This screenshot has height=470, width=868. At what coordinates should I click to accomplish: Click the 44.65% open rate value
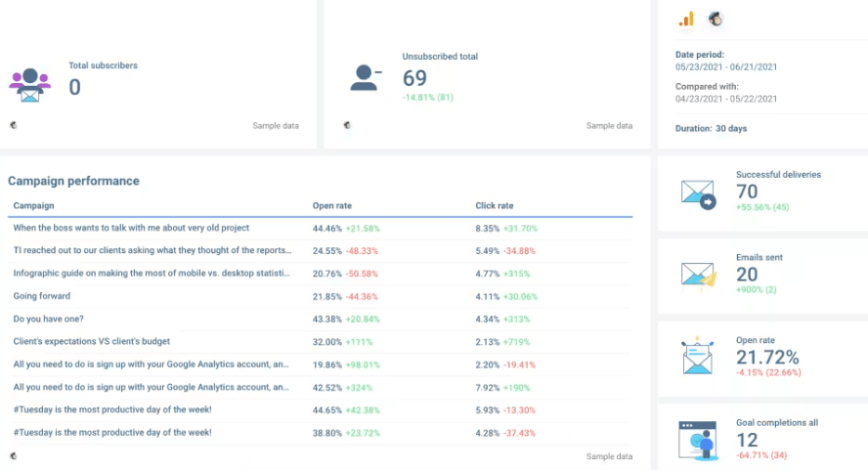coord(327,410)
